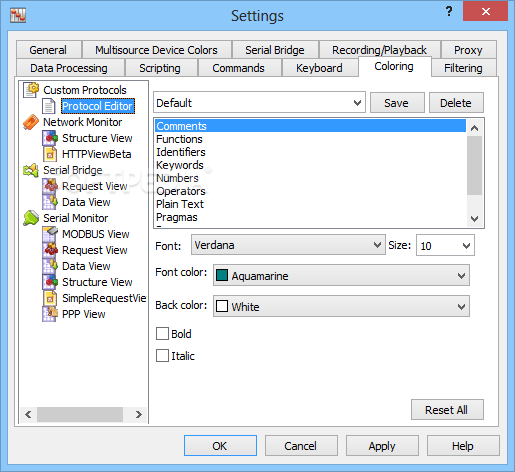
Task: Click the Custom Protocols gear icon
Action: [x=31, y=90]
